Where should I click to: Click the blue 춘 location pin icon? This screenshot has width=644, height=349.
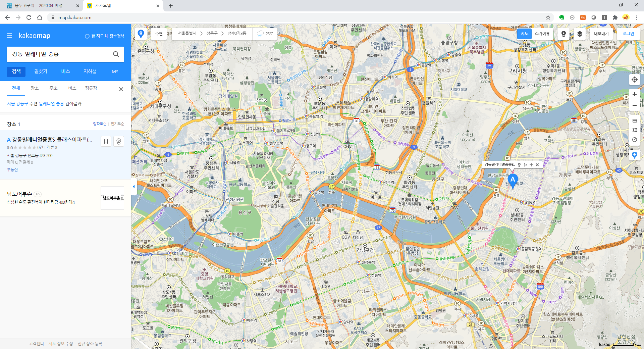(x=141, y=34)
